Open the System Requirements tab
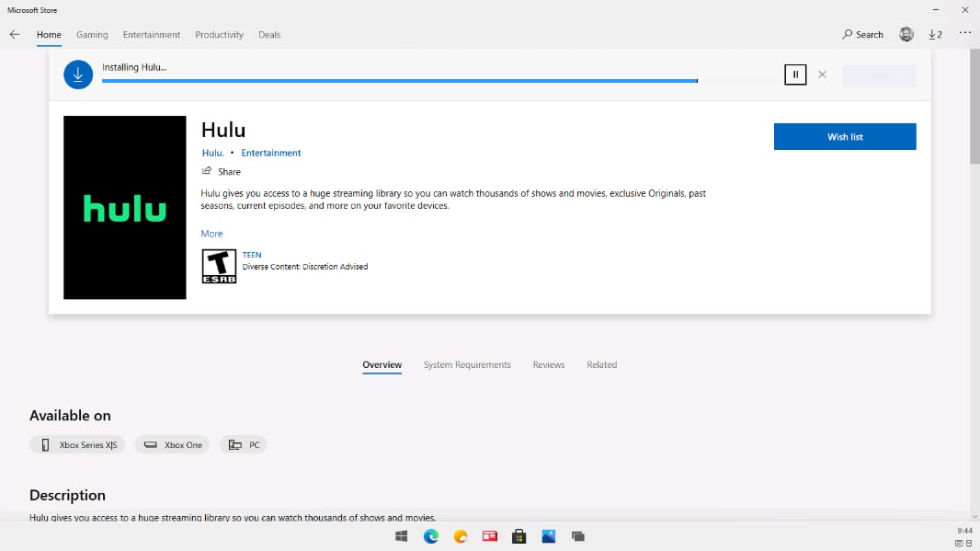The height and width of the screenshot is (551, 980). pyautogui.click(x=467, y=365)
